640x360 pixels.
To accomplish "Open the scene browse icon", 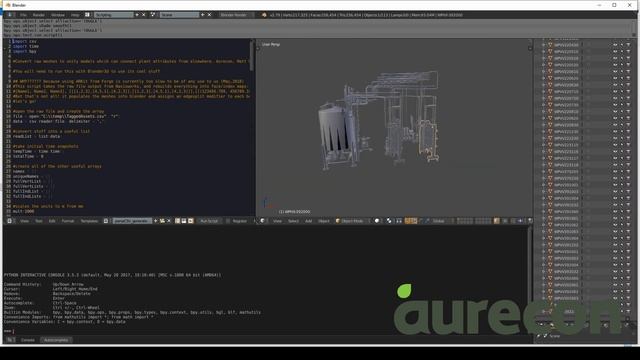I will click(153, 15).
